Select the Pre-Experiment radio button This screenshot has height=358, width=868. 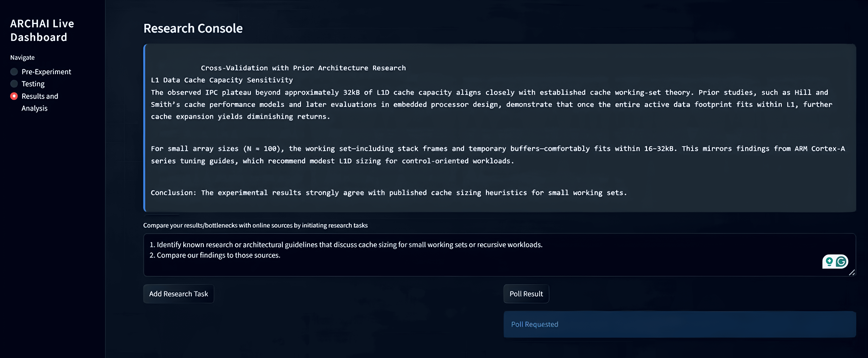[x=14, y=72]
